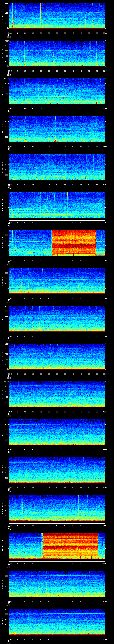Select the spectrogram panel starting at 11:29:00
The width and height of the screenshot is (114, 644).
coord(57,16)
